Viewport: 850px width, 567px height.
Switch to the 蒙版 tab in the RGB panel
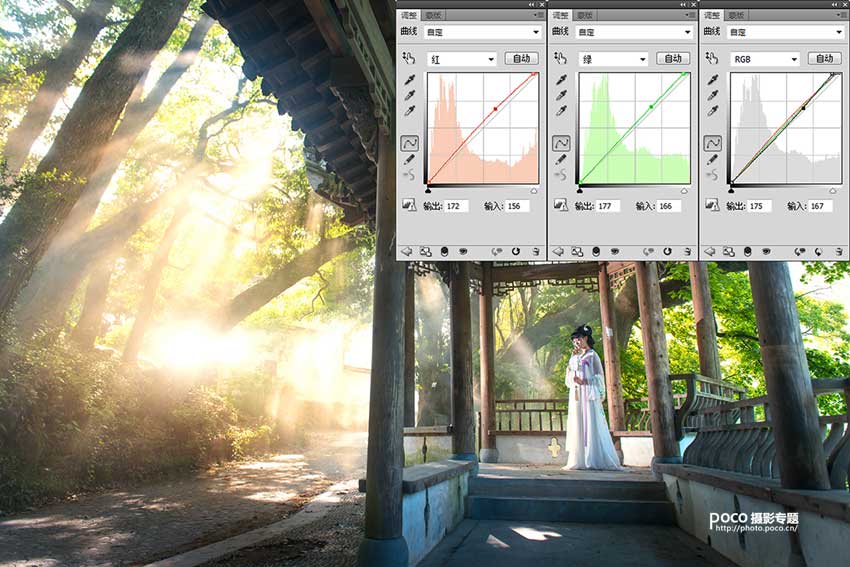(x=737, y=15)
